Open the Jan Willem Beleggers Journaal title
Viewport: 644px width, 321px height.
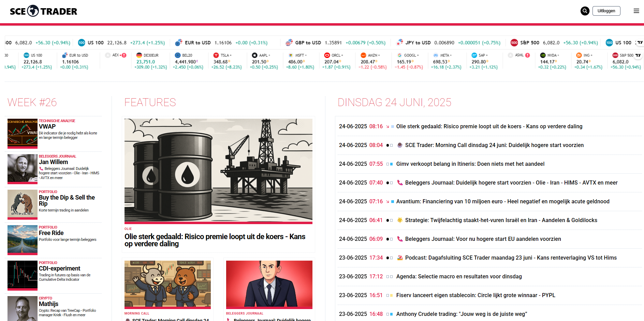[53, 162]
